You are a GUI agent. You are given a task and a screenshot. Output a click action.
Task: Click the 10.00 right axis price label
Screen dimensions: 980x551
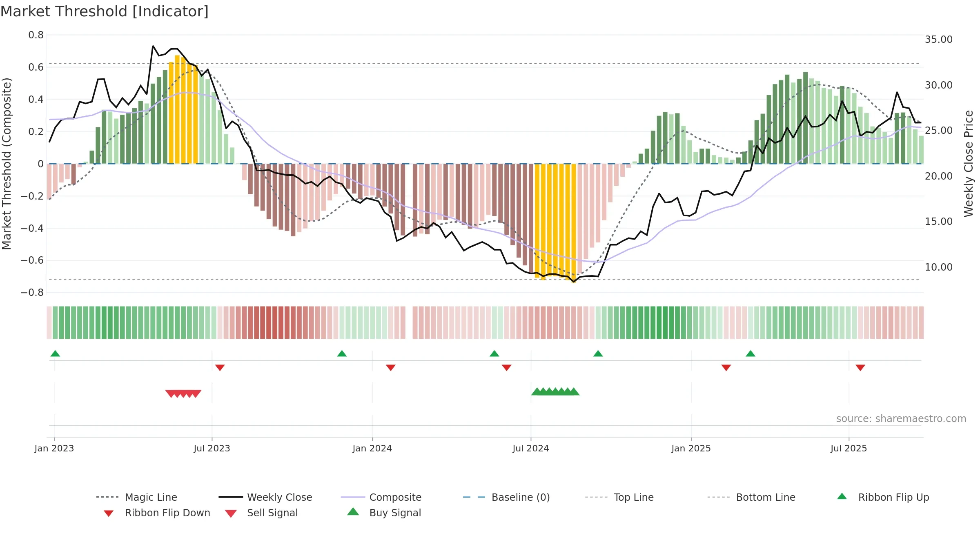point(938,267)
